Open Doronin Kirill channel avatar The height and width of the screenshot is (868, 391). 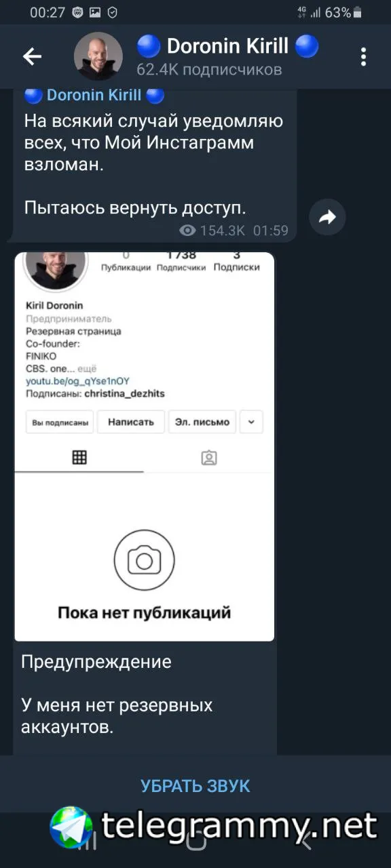tap(98, 56)
